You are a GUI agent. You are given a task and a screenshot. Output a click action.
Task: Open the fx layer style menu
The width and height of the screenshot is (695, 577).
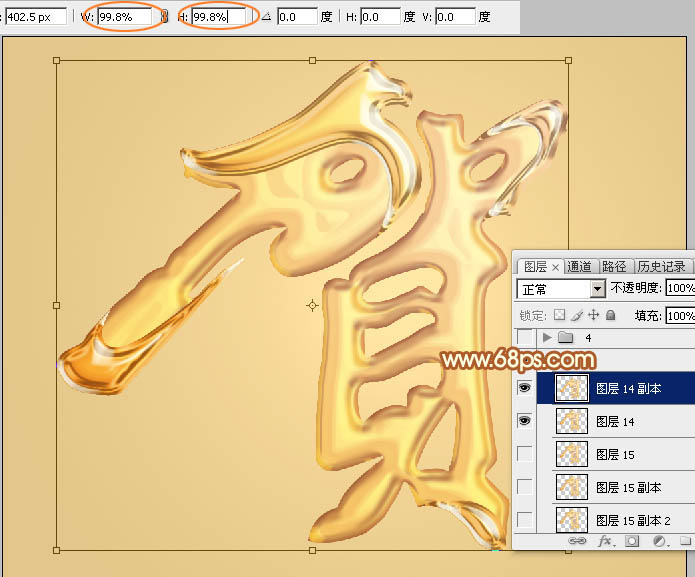tap(606, 541)
